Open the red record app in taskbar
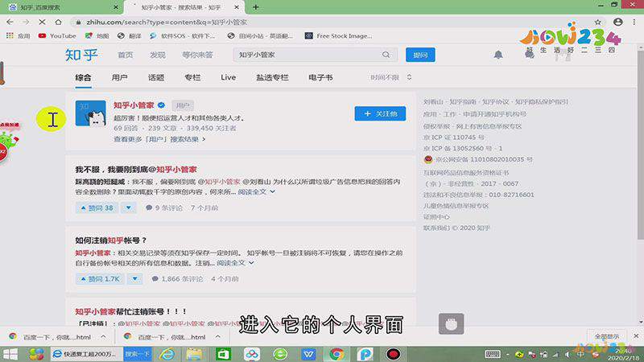This screenshot has height=362, width=644. 393,354
